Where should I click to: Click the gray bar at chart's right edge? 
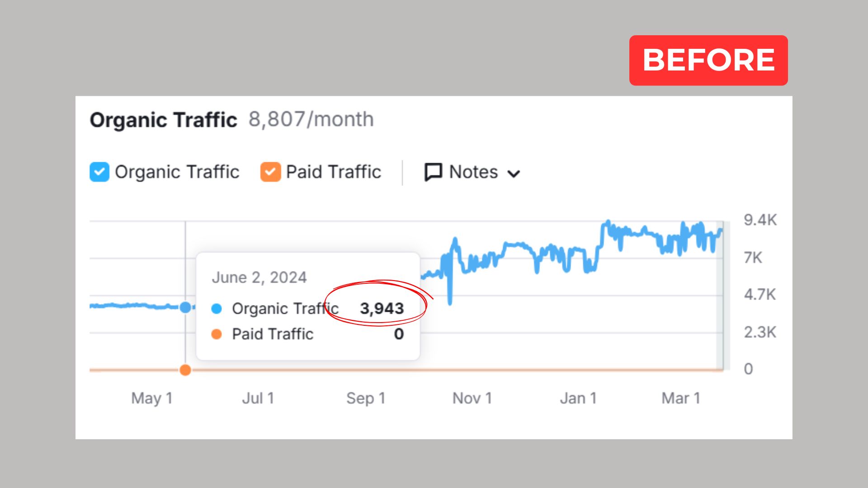pos(720,296)
